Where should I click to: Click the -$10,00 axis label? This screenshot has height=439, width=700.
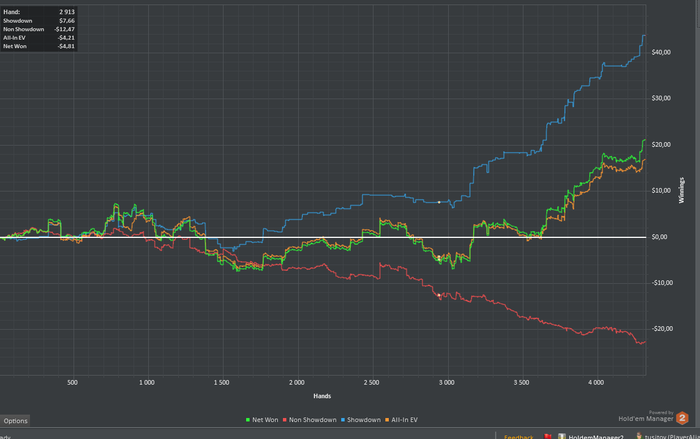tap(661, 283)
